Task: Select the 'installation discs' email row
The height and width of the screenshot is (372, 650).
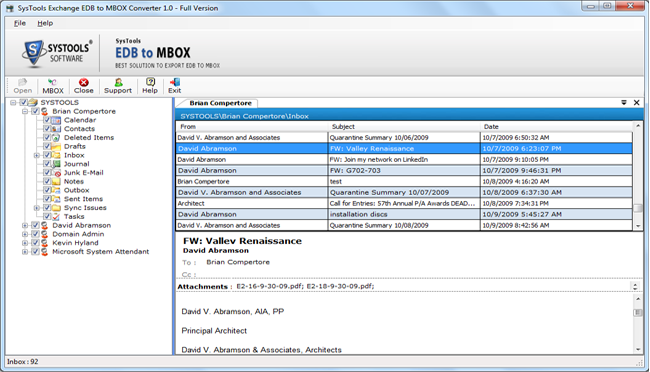Action: (x=404, y=214)
